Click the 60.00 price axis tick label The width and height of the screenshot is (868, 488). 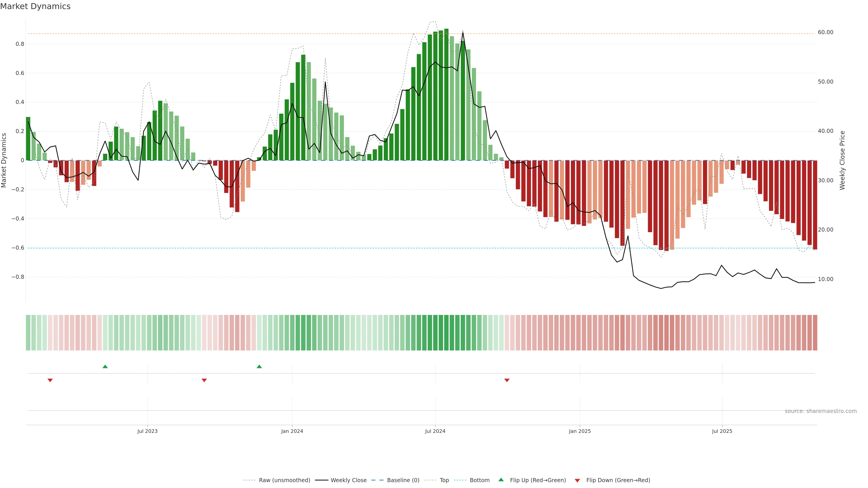(825, 32)
